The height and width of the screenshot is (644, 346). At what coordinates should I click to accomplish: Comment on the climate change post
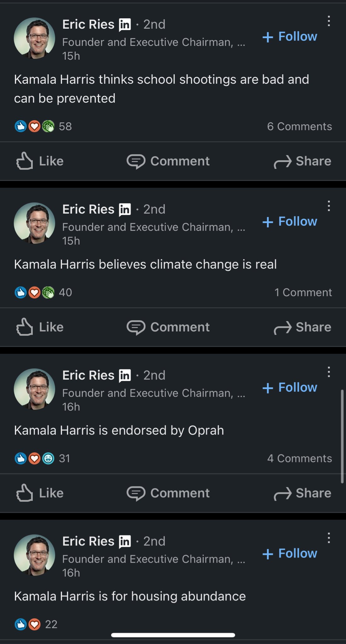(168, 327)
